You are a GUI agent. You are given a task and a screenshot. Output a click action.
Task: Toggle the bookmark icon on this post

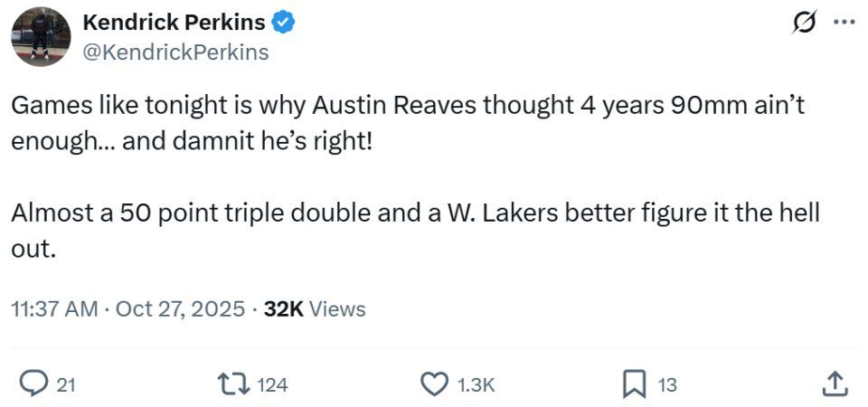point(634,384)
